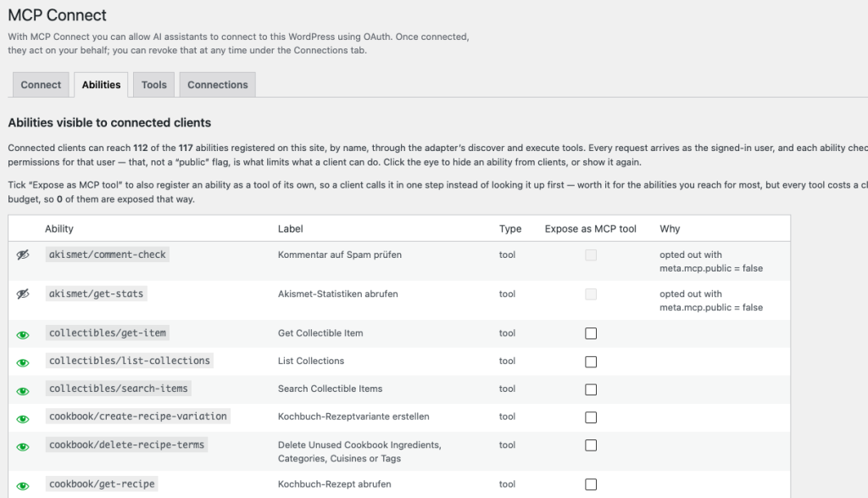The image size is (868, 498).
Task: Hide cookbook/get-recipe with its green eye
Action: (23, 486)
